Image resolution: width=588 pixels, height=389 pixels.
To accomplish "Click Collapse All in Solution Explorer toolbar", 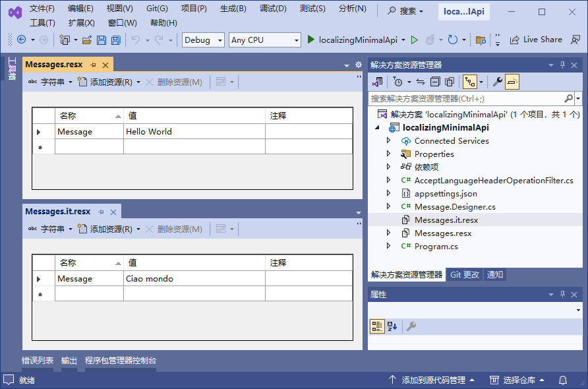I will [435, 82].
